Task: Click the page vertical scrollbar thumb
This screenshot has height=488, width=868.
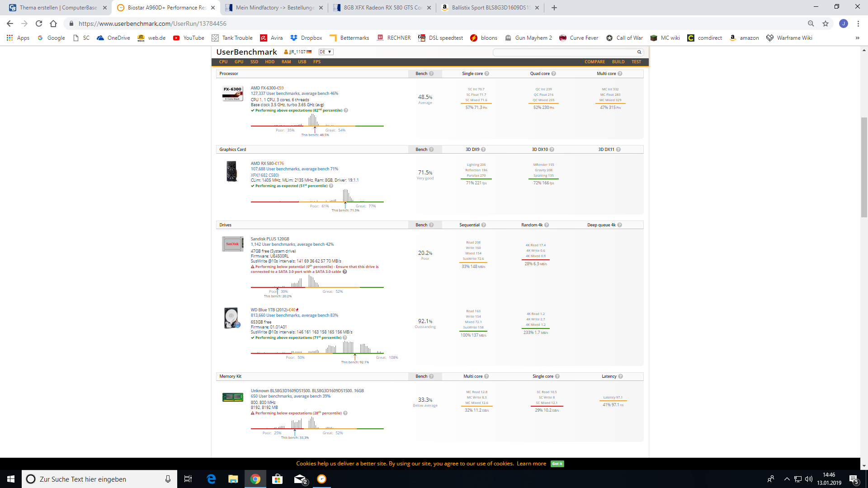Action: click(x=864, y=167)
